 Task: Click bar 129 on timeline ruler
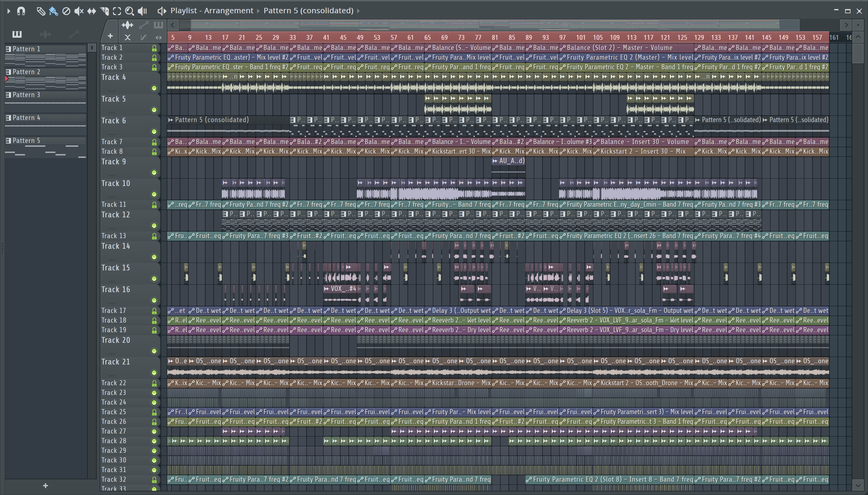(x=699, y=37)
